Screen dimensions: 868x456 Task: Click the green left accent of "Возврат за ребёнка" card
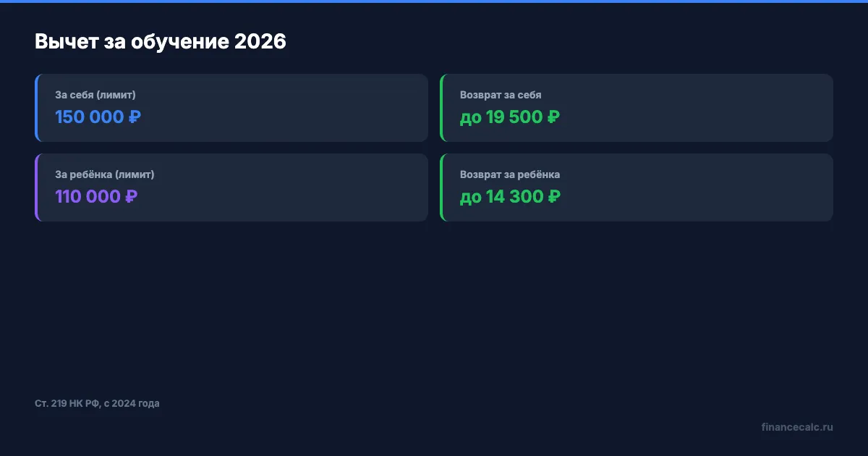(x=441, y=187)
